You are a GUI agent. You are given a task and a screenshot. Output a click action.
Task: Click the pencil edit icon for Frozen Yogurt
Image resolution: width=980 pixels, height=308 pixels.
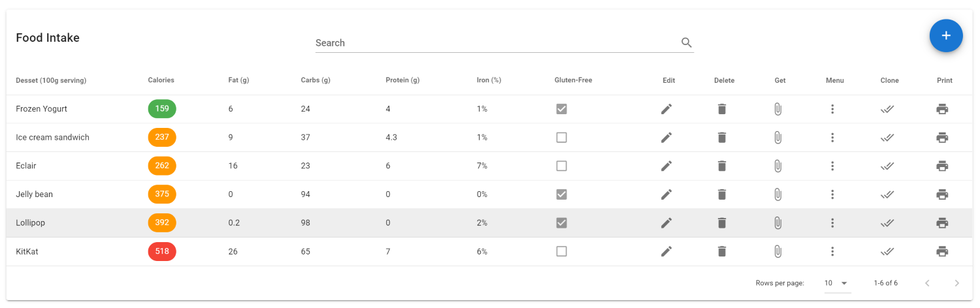(x=666, y=109)
